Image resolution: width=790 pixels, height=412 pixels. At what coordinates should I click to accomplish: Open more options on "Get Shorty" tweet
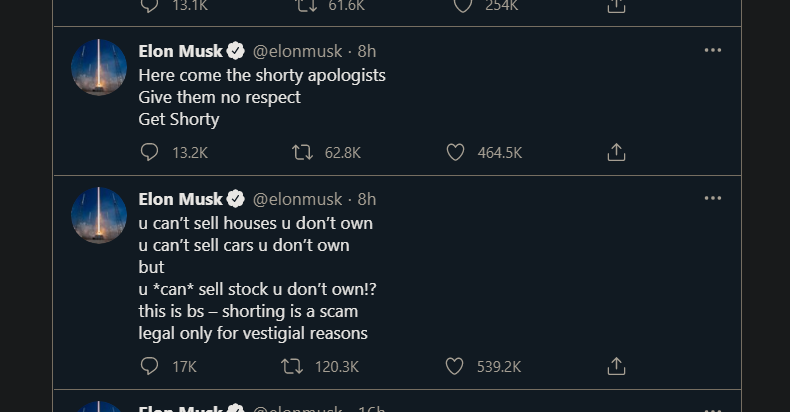[x=712, y=50]
